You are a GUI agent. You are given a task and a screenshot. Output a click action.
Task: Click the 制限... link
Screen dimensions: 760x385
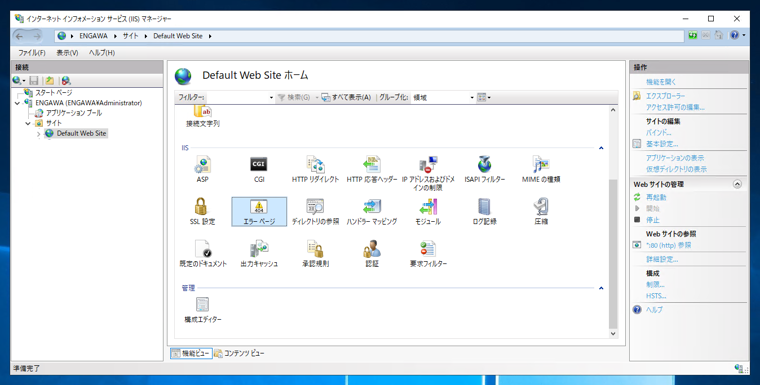(x=655, y=285)
